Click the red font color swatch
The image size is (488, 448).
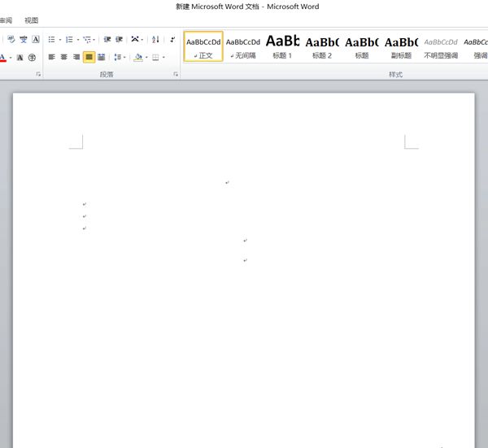click(x=2, y=58)
